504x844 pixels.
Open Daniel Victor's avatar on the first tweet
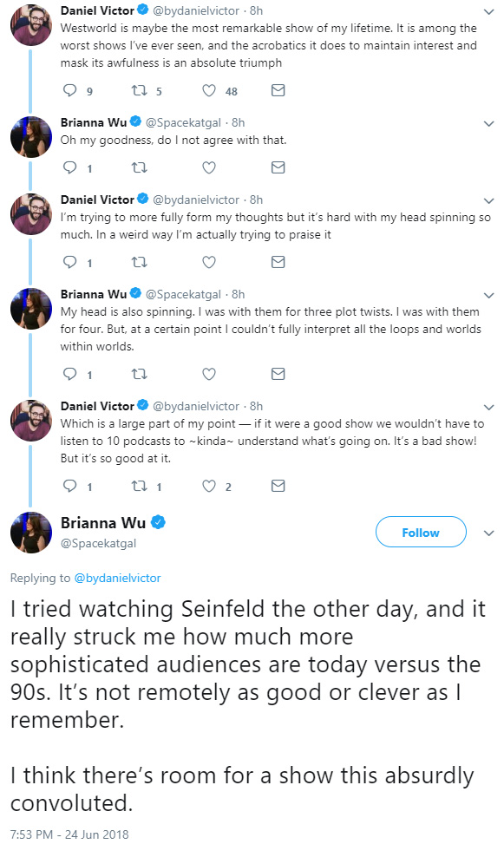[x=31, y=25]
